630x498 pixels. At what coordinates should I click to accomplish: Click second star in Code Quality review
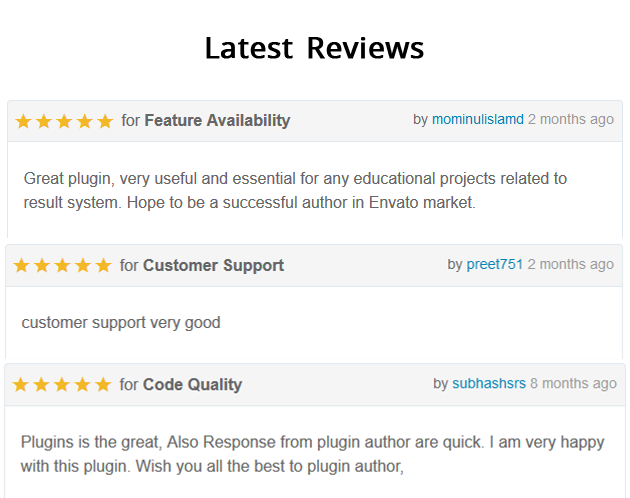41,385
